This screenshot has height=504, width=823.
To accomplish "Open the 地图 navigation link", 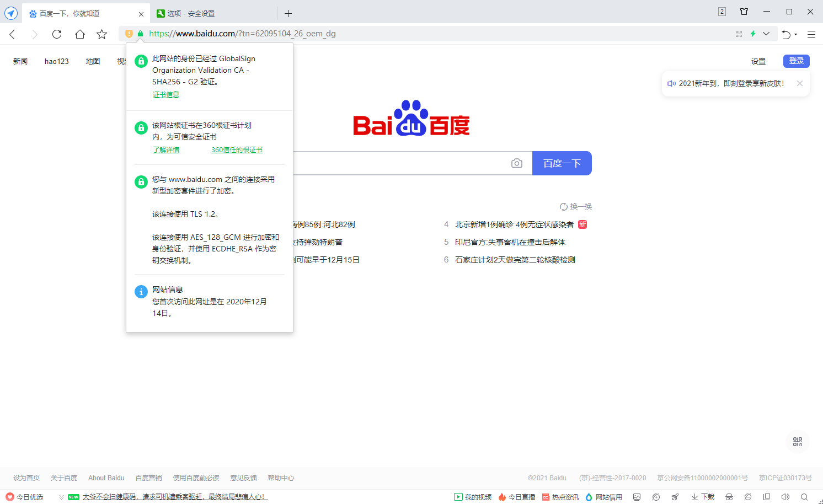I will click(93, 61).
